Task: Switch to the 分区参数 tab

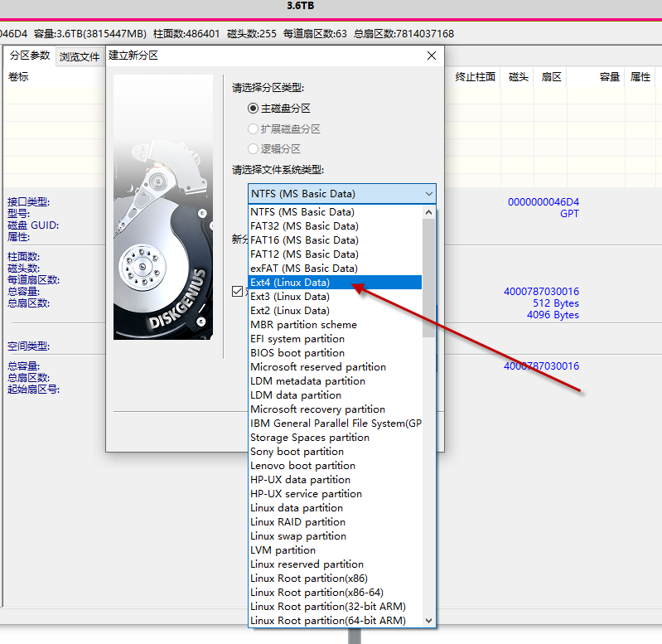Action: click(30, 56)
